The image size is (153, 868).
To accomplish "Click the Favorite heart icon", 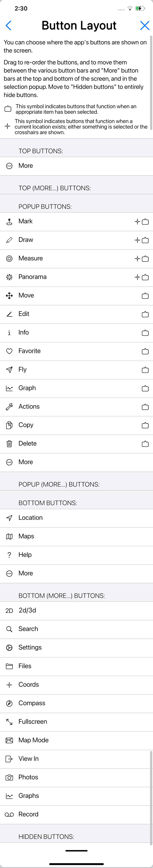I will coord(9,352).
